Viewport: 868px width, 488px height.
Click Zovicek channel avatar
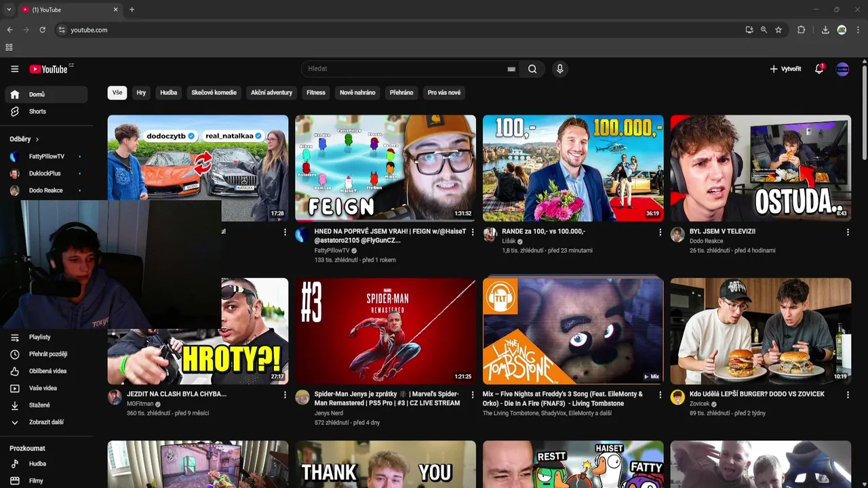tap(677, 397)
